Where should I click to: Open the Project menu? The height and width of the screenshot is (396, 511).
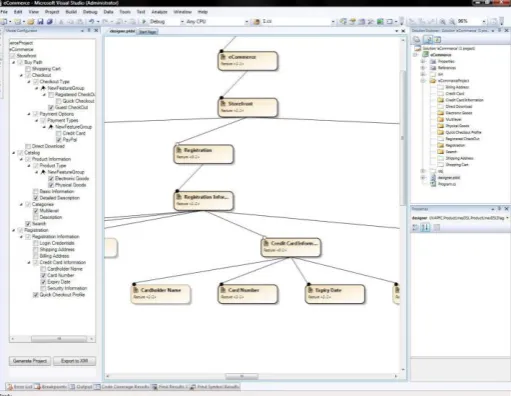click(52, 12)
